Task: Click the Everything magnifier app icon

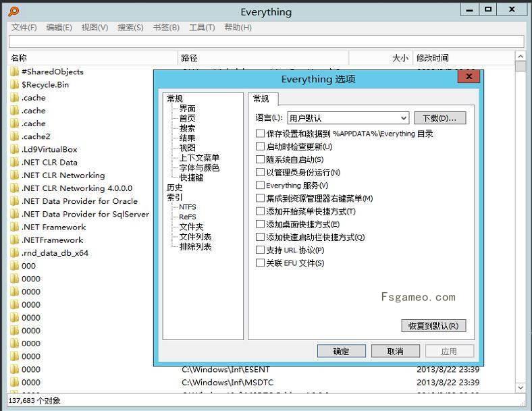Action: (14, 11)
